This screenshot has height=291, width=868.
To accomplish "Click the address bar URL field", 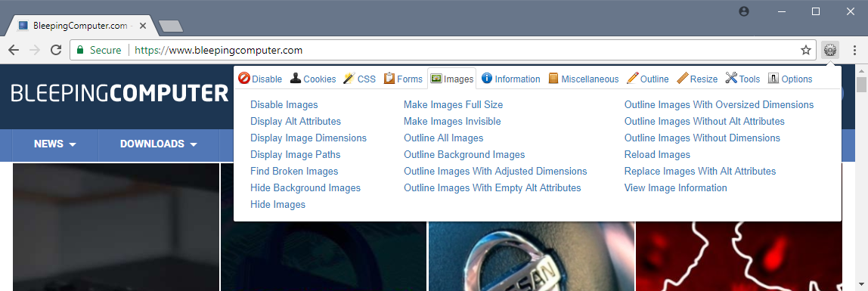I will [443, 51].
